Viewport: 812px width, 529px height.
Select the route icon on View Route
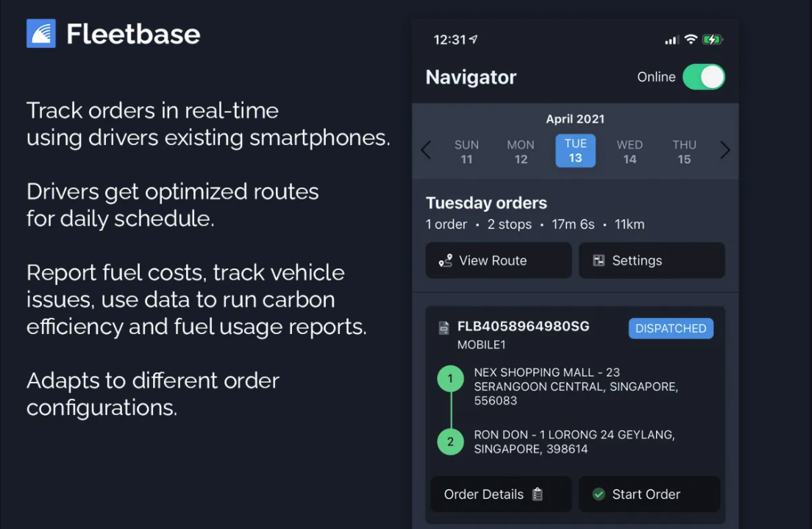pos(444,260)
